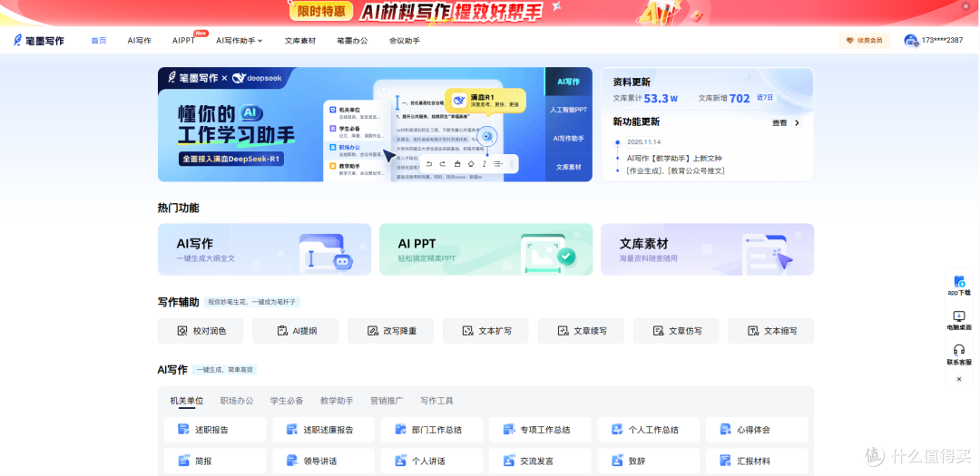
Task: Click the [作业生成]、[教育公众号推文] entry
Action: [676, 170]
